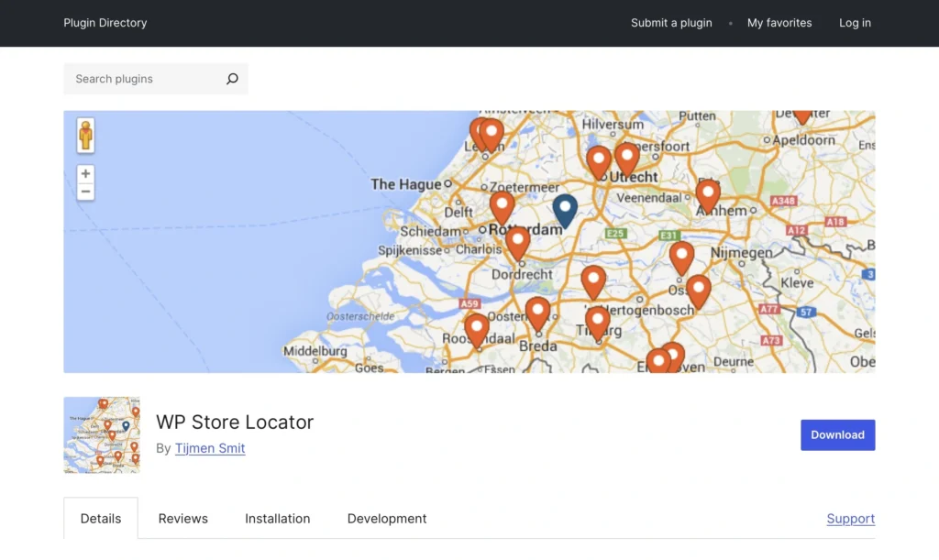The image size is (939, 560).
Task: Open the Development tab
Action: point(386,518)
